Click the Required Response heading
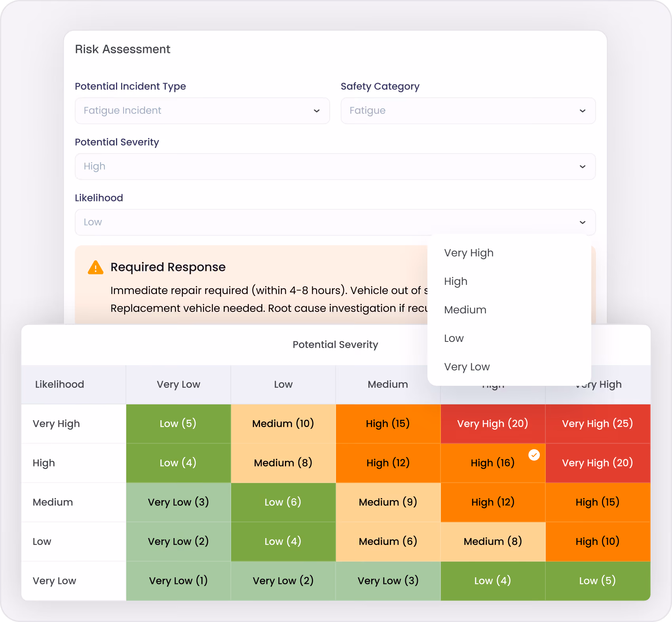Screen dimensions: 672x622 [168, 267]
